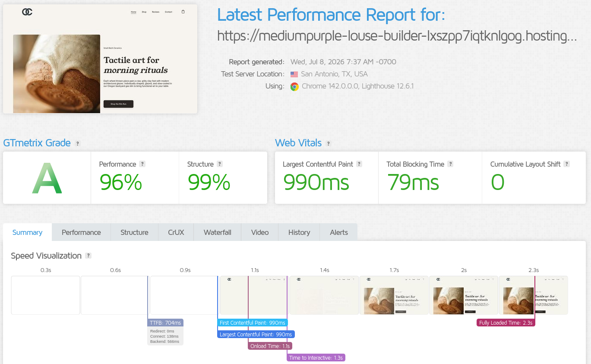The width and height of the screenshot is (591, 364).
Task: Click help icon next to Largest Contentful Paint
Action: (x=359, y=164)
